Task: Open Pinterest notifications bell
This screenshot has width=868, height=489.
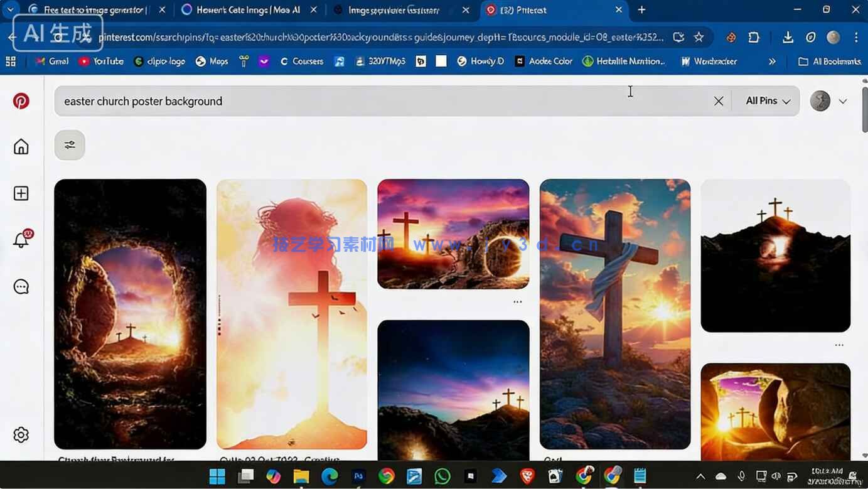Action: pyautogui.click(x=21, y=239)
